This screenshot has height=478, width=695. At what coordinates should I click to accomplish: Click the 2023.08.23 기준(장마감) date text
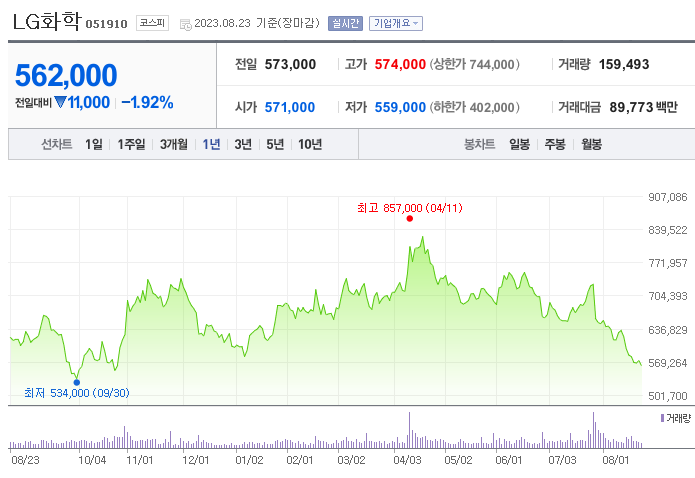tap(257, 23)
